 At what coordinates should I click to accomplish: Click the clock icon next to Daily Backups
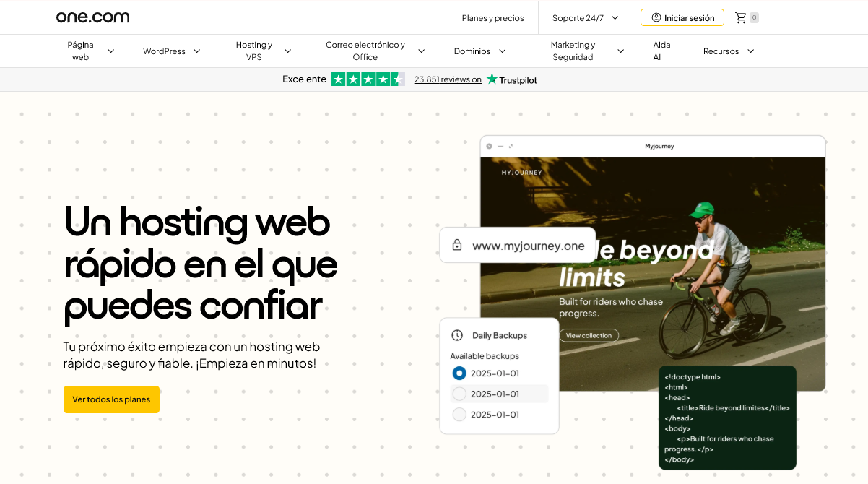click(456, 334)
